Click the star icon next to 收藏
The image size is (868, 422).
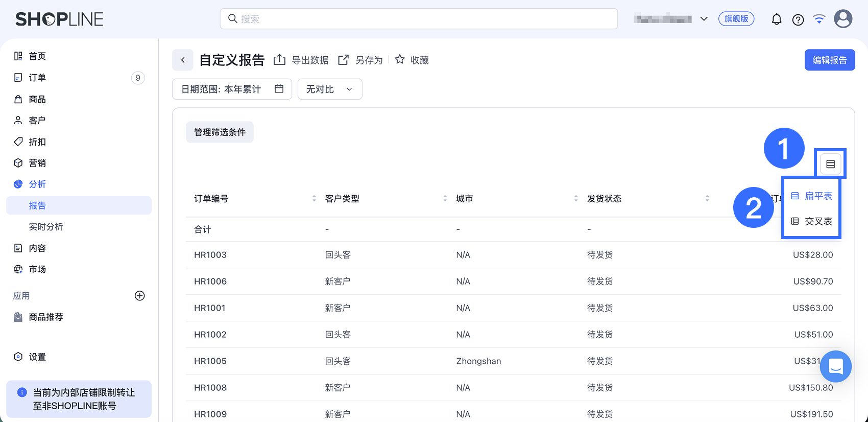coord(400,60)
